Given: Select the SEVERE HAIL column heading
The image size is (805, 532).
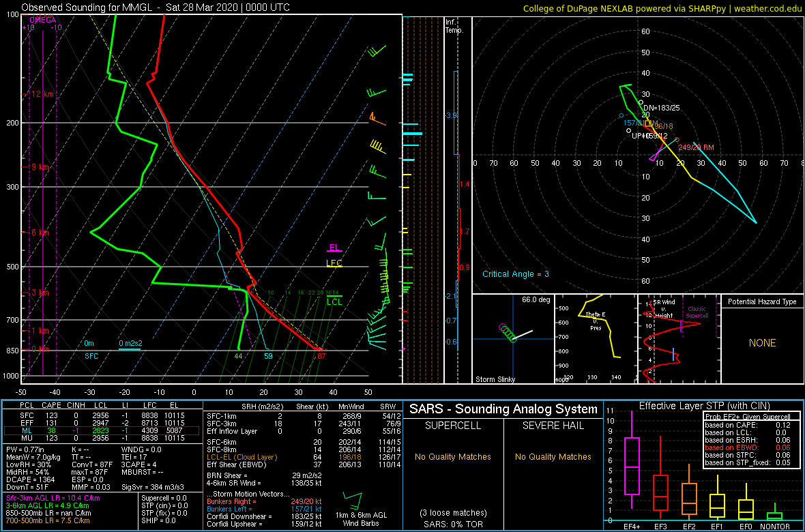Looking at the screenshot, I should 553,426.
